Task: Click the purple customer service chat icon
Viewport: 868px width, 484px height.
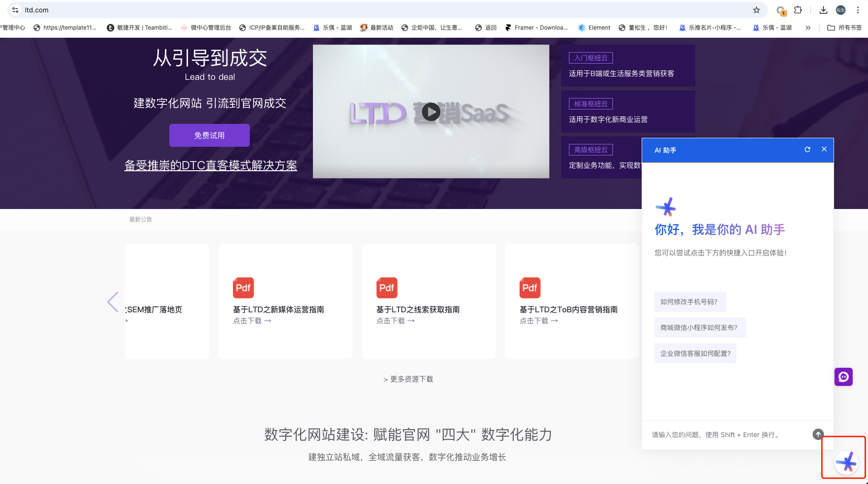Action: tap(844, 377)
